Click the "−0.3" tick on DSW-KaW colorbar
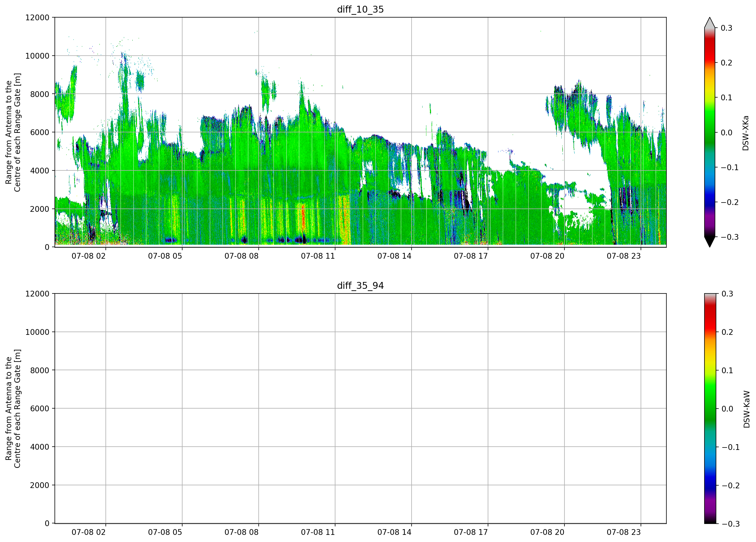 [730, 524]
